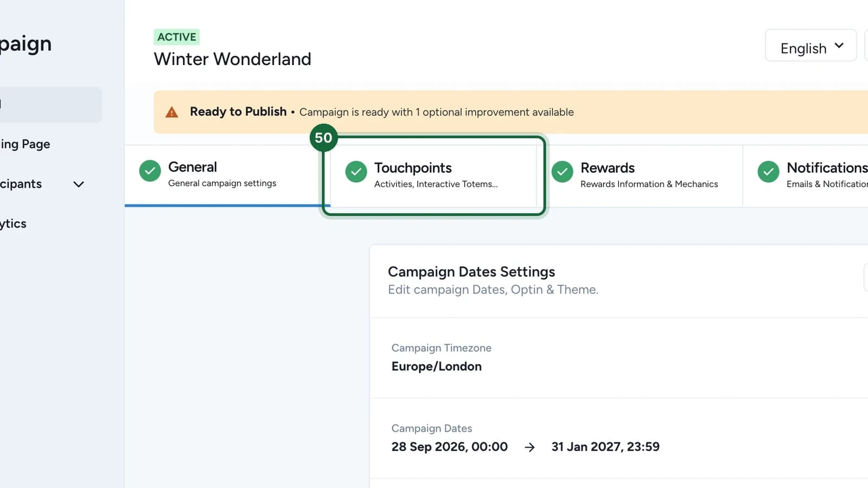
Task: Switch to the Touchpoints tab
Action: click(x=433, y=176)
